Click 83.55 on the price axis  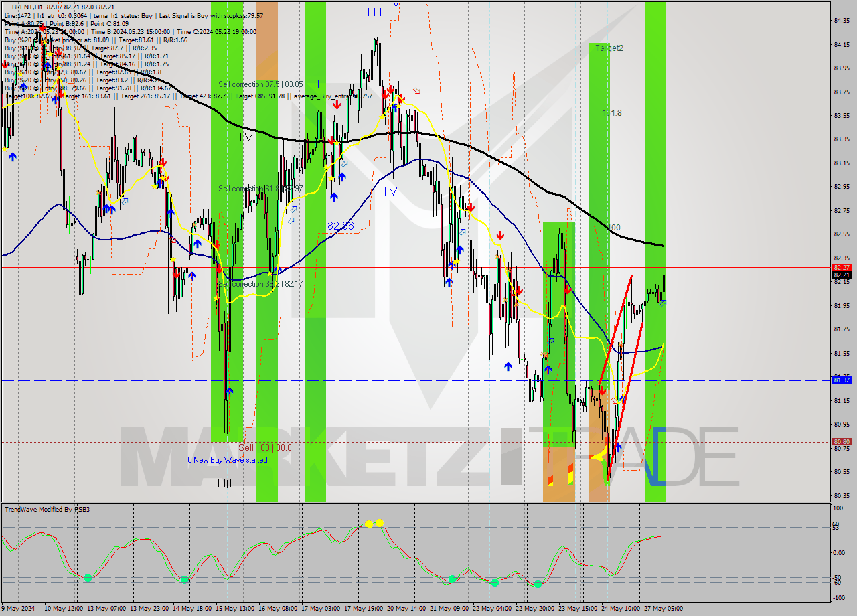coord(842,115)
